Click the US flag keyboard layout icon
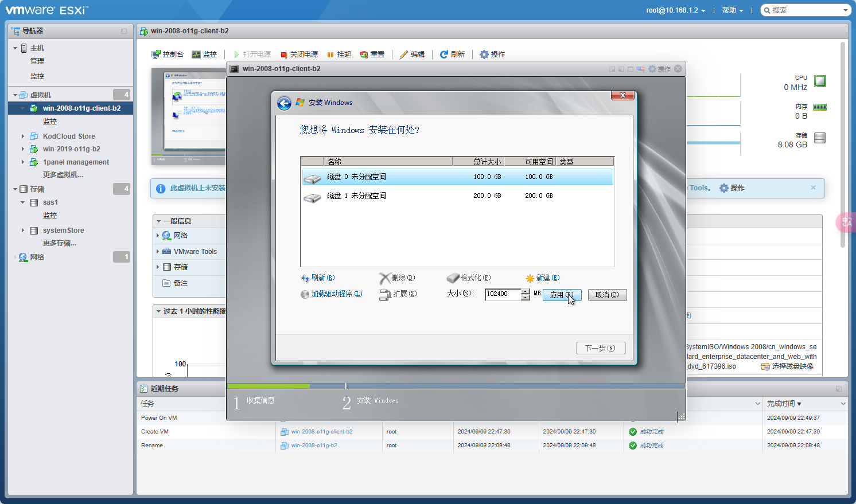 (x=640, y=69)
